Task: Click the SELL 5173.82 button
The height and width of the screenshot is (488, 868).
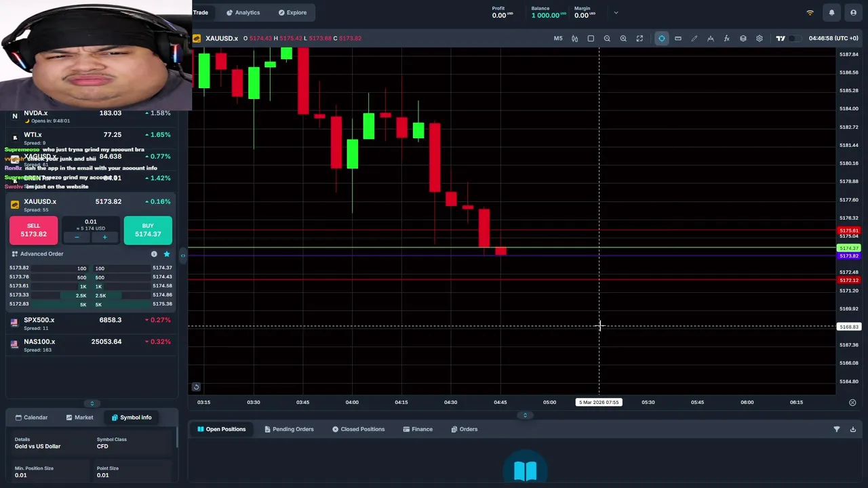Action: point(33,230)
